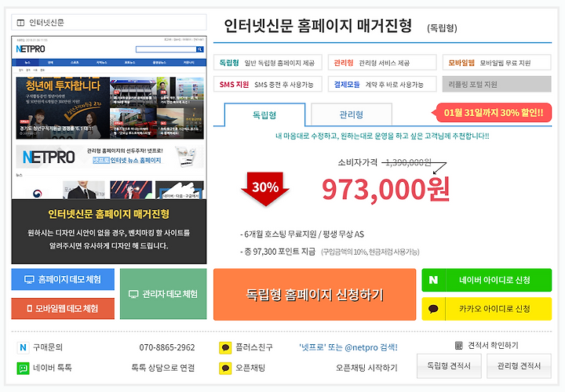Click the 01월 31일까지 30% 할인 badge
Screen dimensions: 565x392
pyautogui.click(x=492, y=113)
